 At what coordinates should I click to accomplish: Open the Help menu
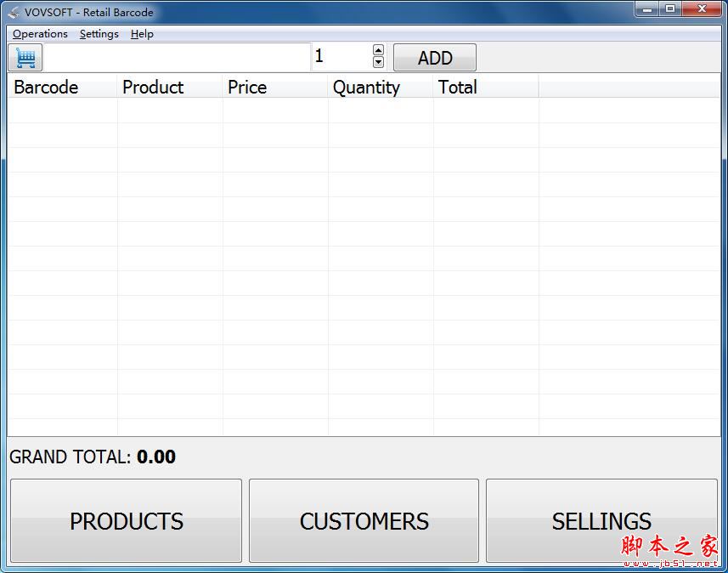(142, 34)
